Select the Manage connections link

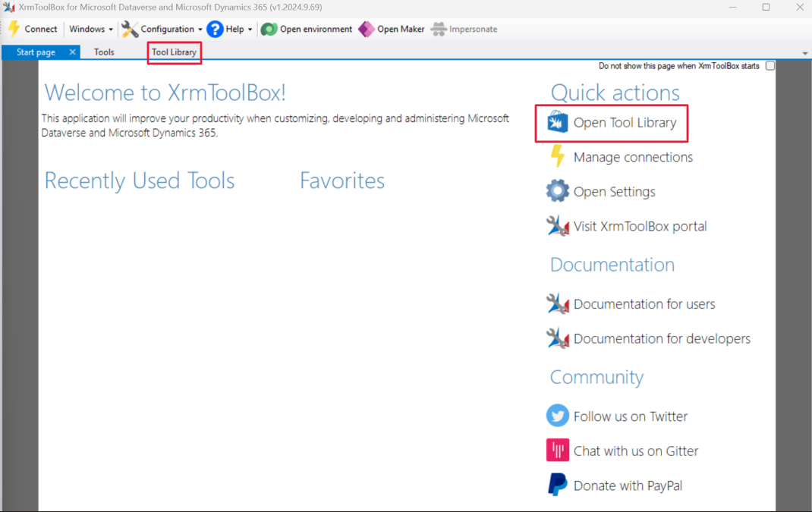click(633, 157)
